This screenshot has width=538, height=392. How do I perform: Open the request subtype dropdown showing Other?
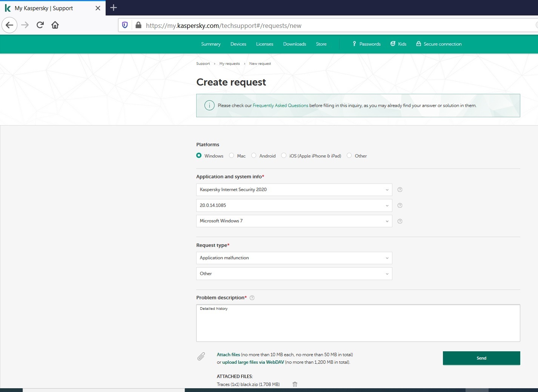pos(294,274)
